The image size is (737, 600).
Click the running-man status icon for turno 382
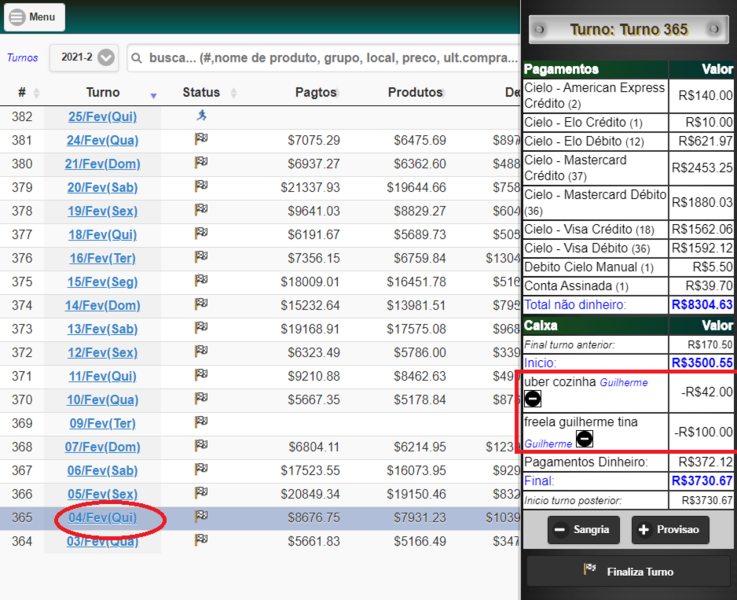tap(202, 115)
